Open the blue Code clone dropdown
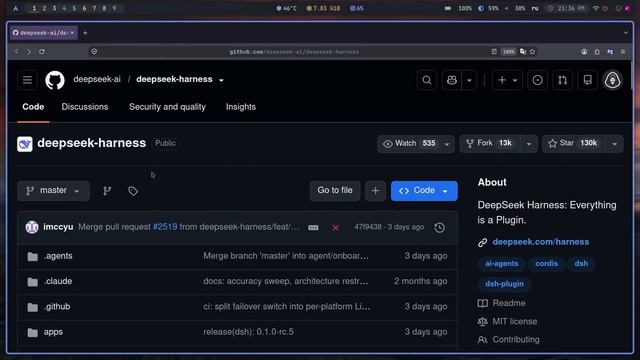640x360 pixels. pos(424,191)
